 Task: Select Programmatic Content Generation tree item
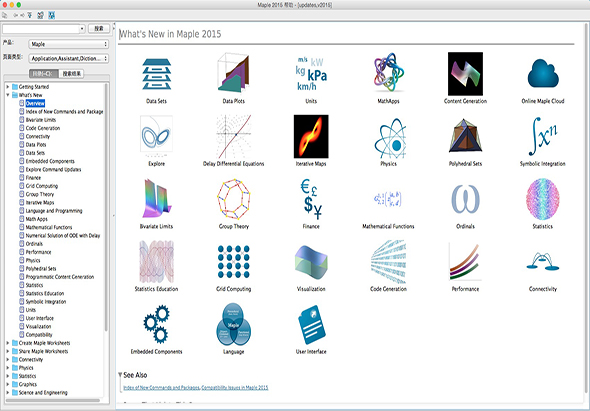pyautogui.click(x=60, y=277)
